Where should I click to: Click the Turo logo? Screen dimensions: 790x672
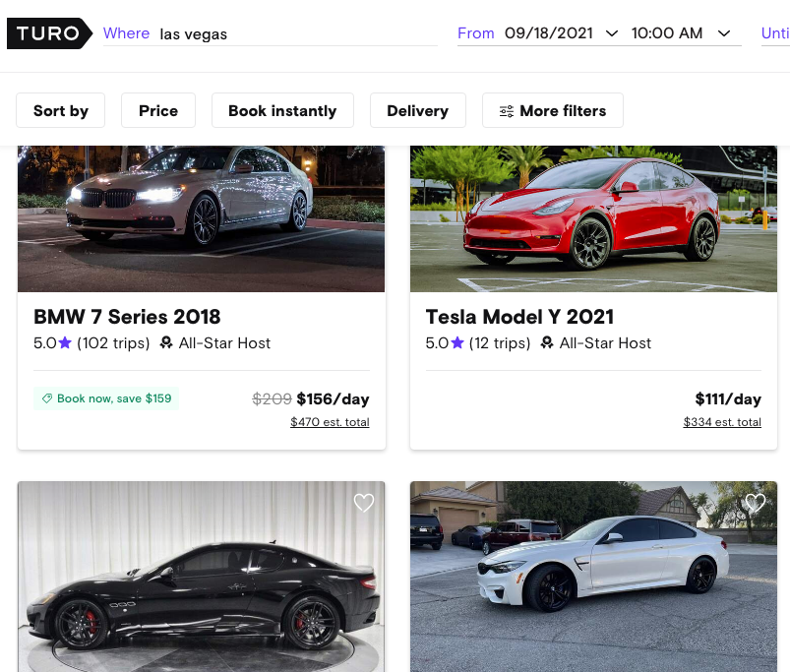click(x=48, y=33)
